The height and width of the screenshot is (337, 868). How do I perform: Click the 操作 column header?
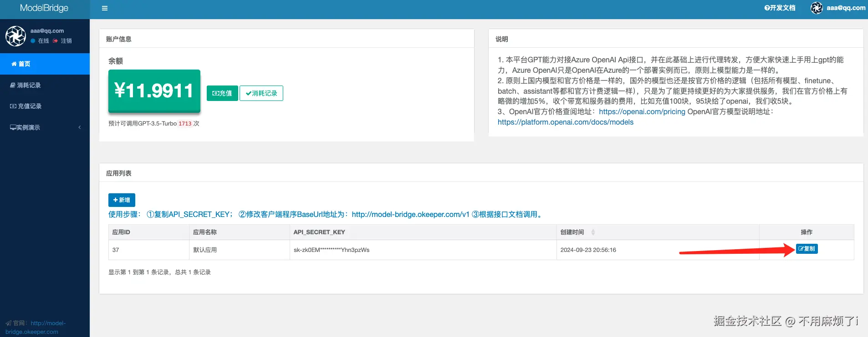[807, 232]
